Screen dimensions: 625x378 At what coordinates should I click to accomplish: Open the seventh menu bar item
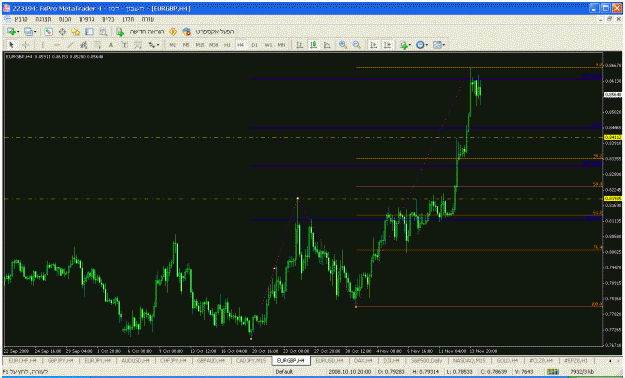click(x=147, y=19)
